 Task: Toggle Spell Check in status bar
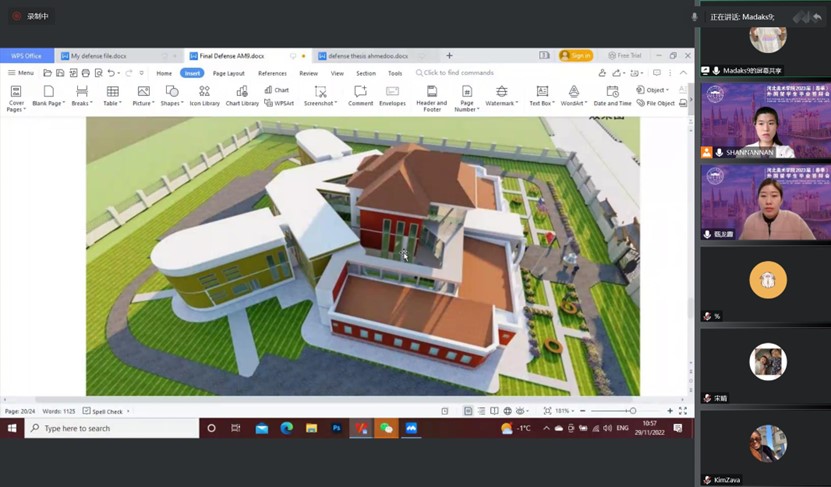(x=104, y=411)
